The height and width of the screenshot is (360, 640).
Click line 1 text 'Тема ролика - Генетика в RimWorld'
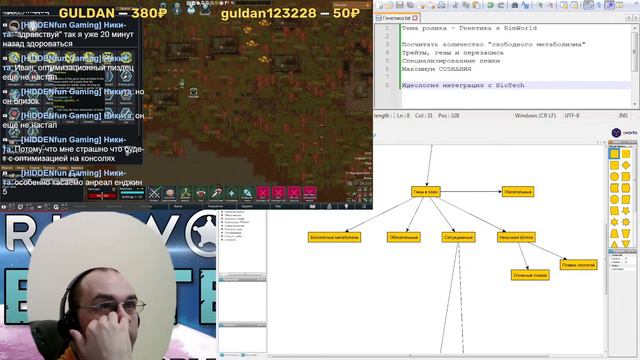[x=469, y=28]
